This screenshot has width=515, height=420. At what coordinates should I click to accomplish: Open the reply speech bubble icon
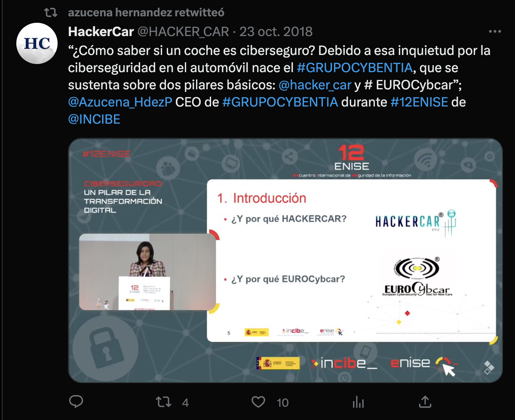pos(76,402)
